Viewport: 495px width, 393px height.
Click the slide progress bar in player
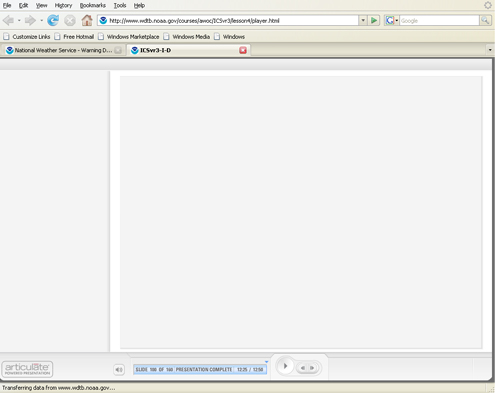[200, 369]
